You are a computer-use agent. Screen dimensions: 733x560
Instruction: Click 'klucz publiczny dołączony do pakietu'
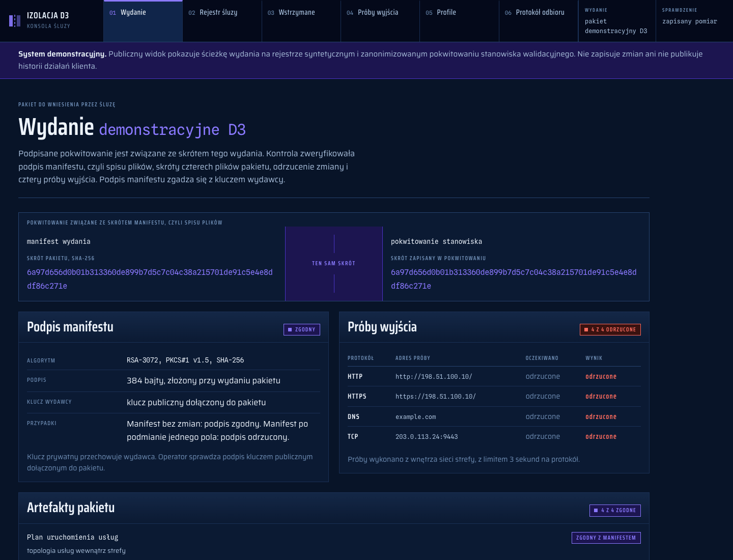196,403
